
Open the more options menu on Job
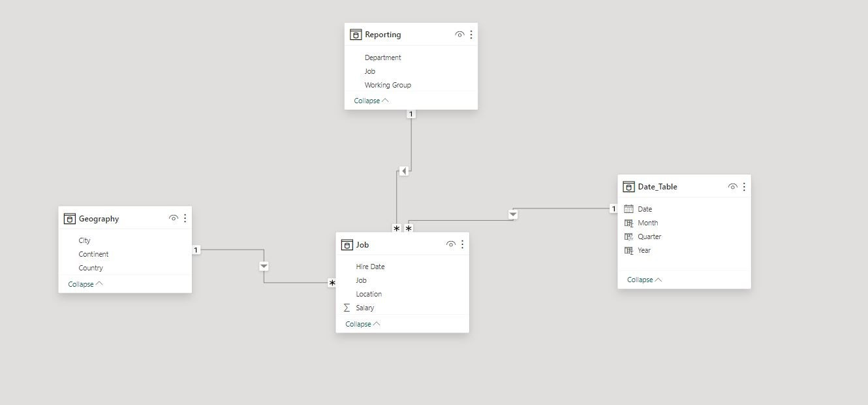click(x=463, y=244)
